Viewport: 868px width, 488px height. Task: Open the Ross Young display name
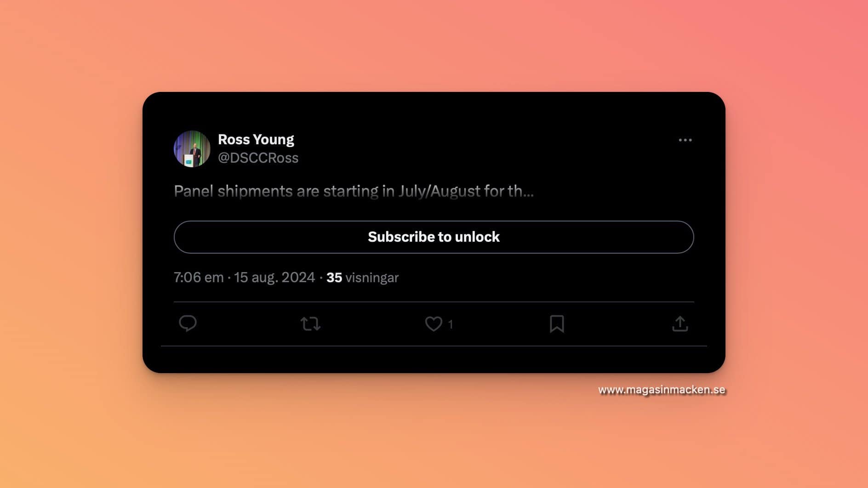coord(256,140)
